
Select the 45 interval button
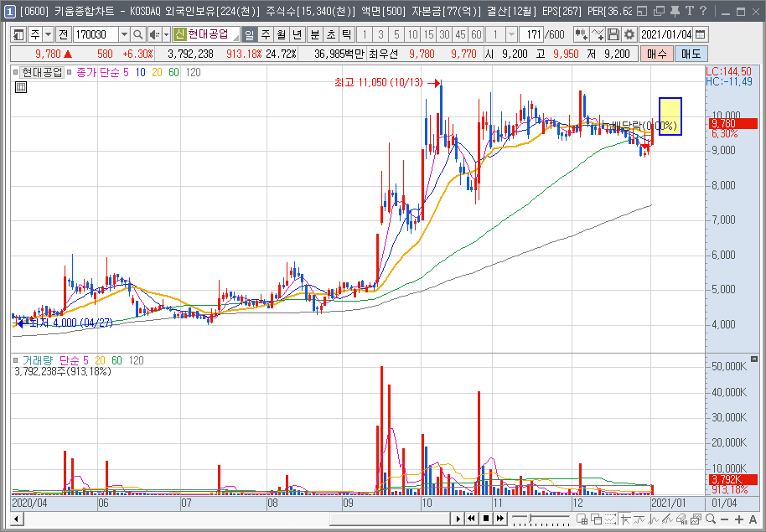click(461, 34)
